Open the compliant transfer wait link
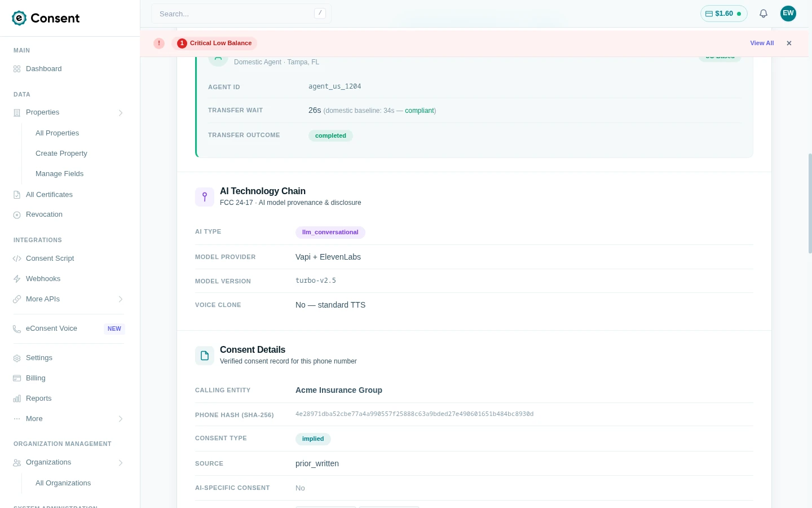 click(x=420, y=111)
